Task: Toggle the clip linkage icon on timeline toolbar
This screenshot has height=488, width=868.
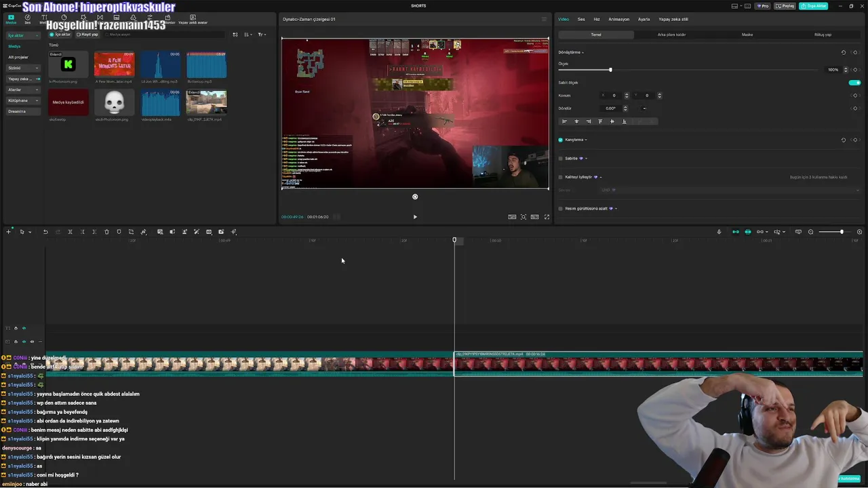Action: click(760, 232)
